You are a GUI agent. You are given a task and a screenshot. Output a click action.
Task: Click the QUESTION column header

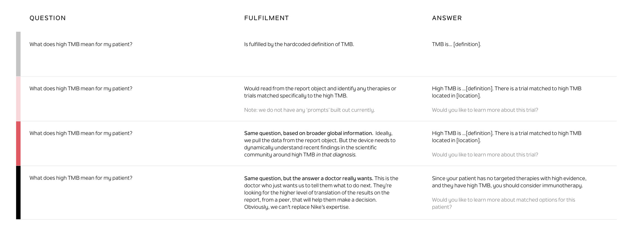click(48, 18)
